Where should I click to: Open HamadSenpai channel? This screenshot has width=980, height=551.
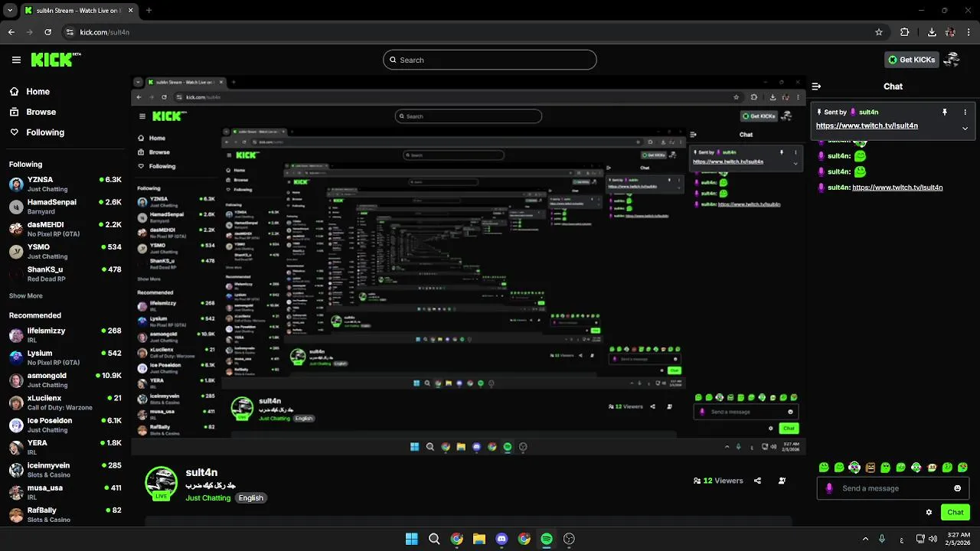(x=65, y=207)
